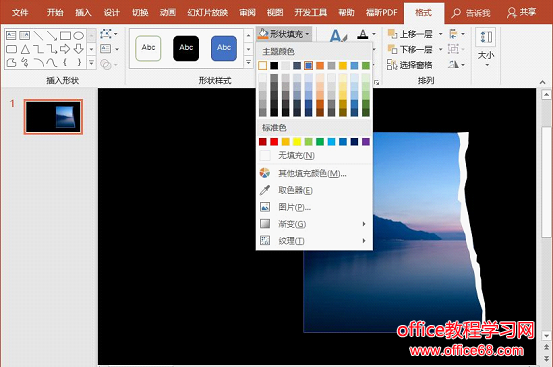Click the text fill color A icon

click(363, 35)
